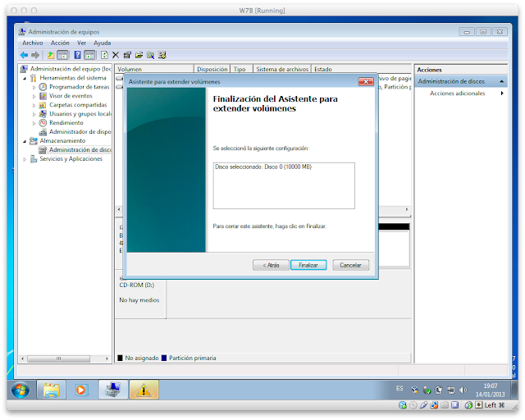Click the Computer Management taskbar button
The image size is (525, 420).
click(x=113, y=390)
